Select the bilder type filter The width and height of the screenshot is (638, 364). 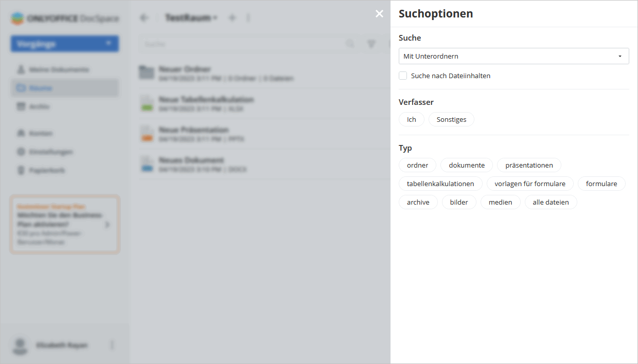[x=459, y=202]
